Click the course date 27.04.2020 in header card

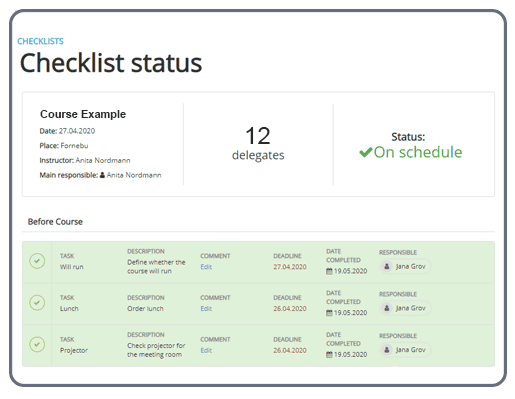coord(77,131)
